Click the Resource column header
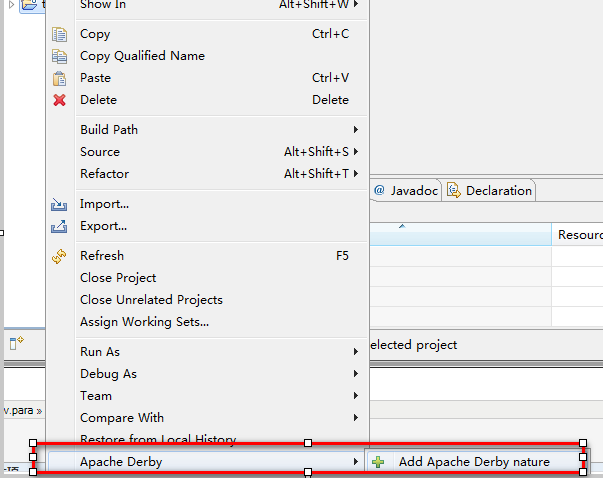 tap(578, 234)
